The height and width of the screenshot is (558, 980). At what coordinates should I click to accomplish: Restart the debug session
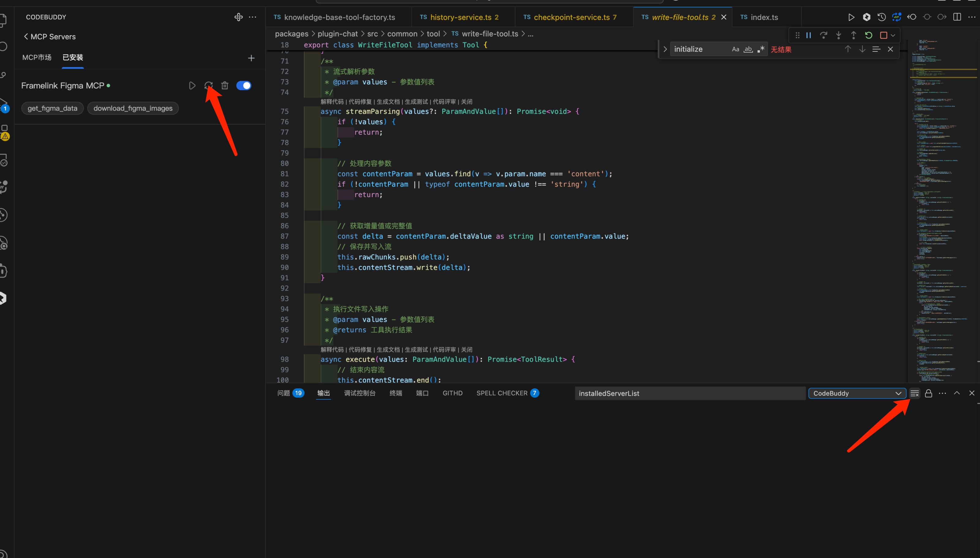click(x=869, y=35)
